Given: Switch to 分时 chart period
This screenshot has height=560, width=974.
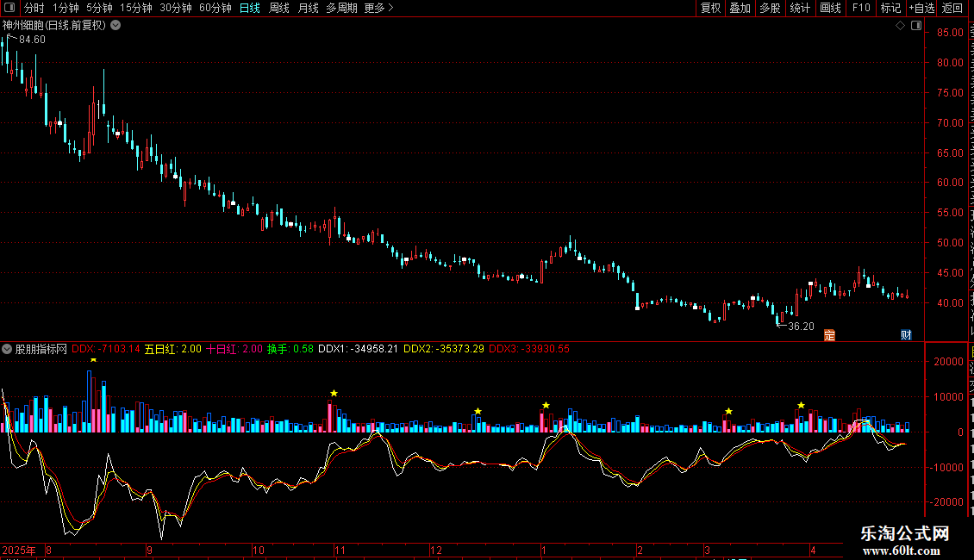Looking at the screenshot, I should pyautogui.click(x=34, y=8).
